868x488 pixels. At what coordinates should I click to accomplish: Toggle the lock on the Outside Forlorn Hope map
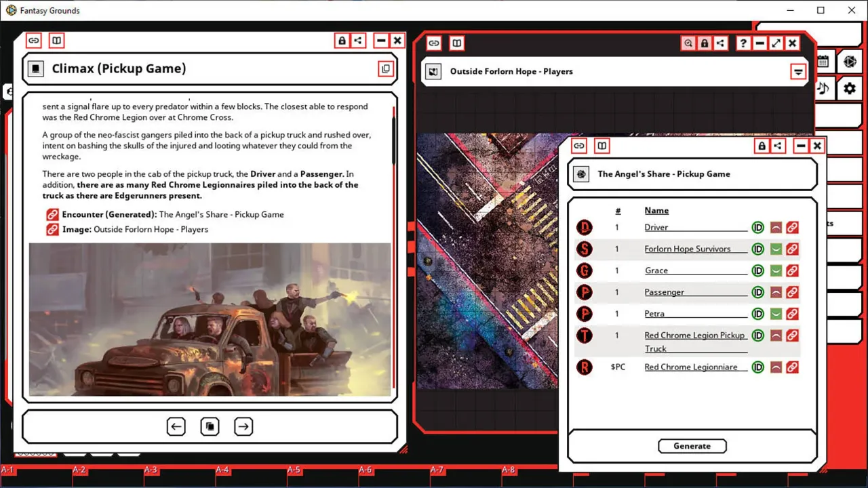(x=705, y=43)
